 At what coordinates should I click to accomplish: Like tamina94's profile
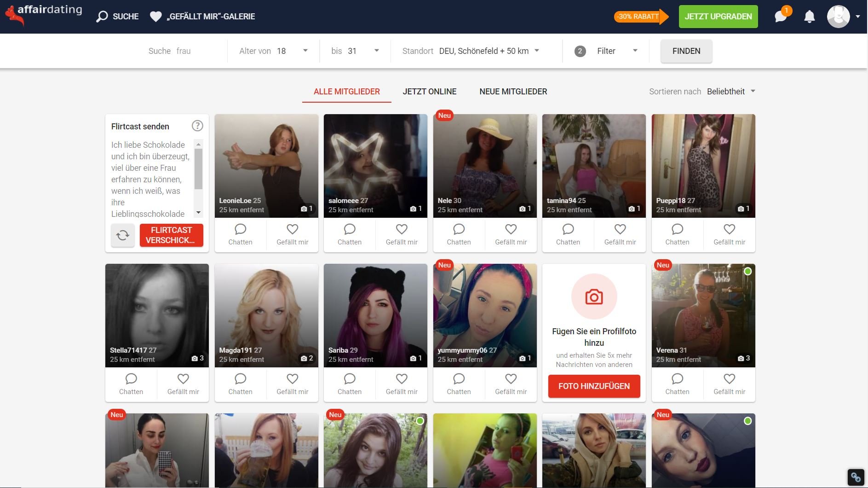click(620, 235)
